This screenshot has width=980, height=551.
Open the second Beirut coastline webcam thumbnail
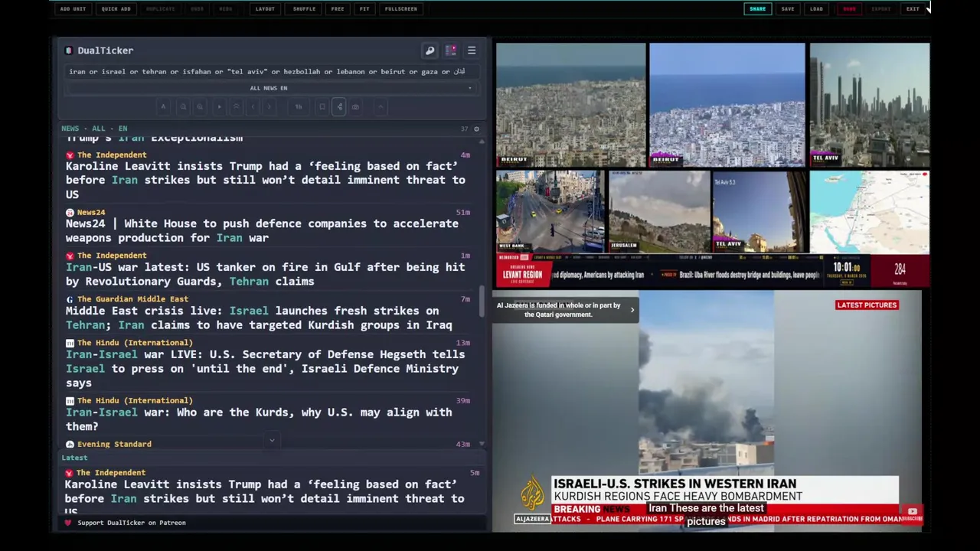coord(727,105)
